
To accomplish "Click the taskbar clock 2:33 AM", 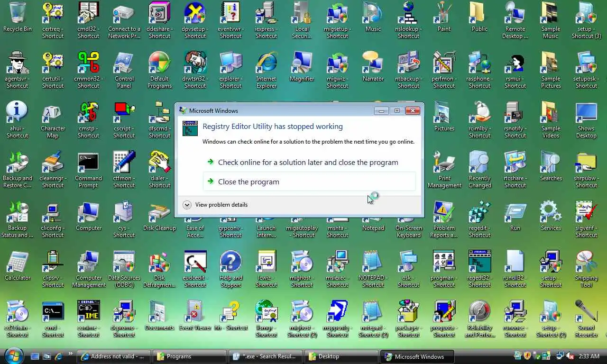I will point(589,356).
